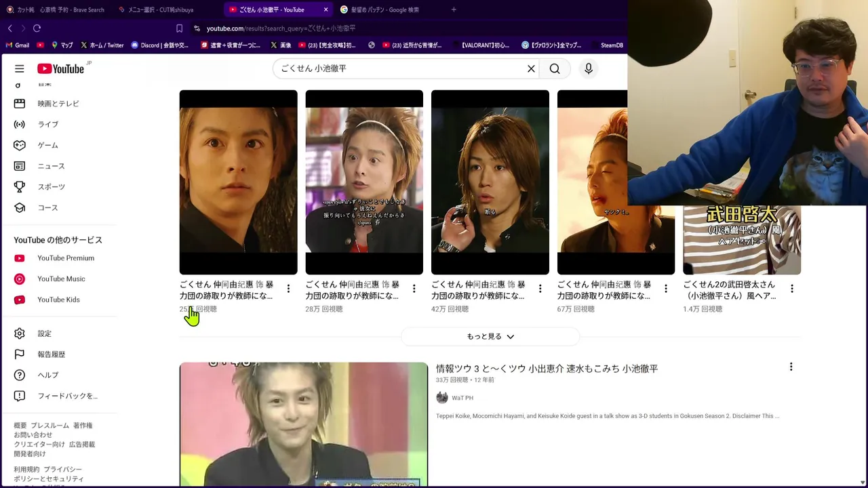Open ごくせん2の武田啓太さん short title
Viewport: 868px width, 488px height.
tap(729, 290)
